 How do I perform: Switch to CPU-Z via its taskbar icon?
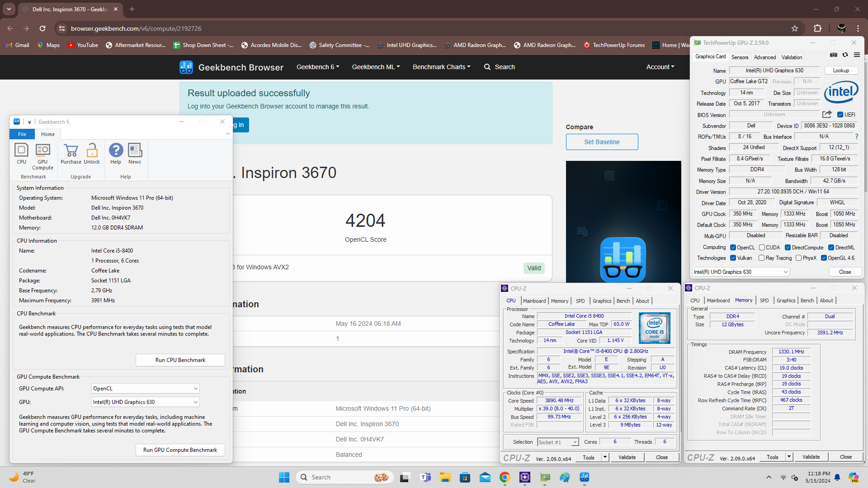point(525,477)
